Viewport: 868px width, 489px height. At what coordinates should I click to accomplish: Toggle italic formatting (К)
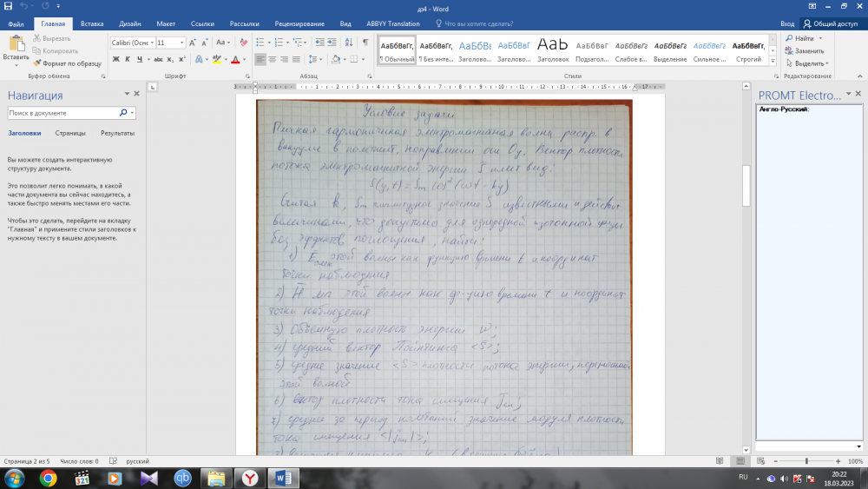pyautogui.click(x=127, y=59)
